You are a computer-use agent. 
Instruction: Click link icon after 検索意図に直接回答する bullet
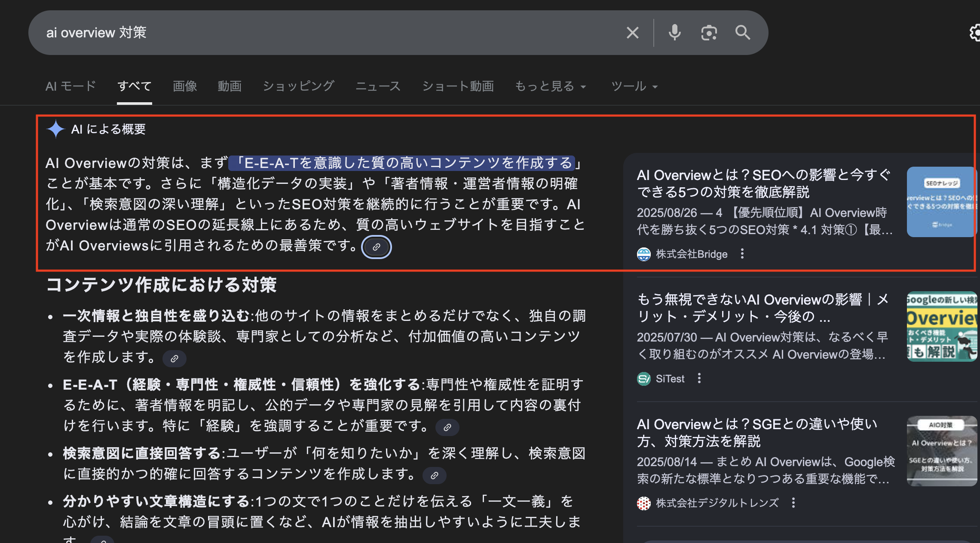435,476
